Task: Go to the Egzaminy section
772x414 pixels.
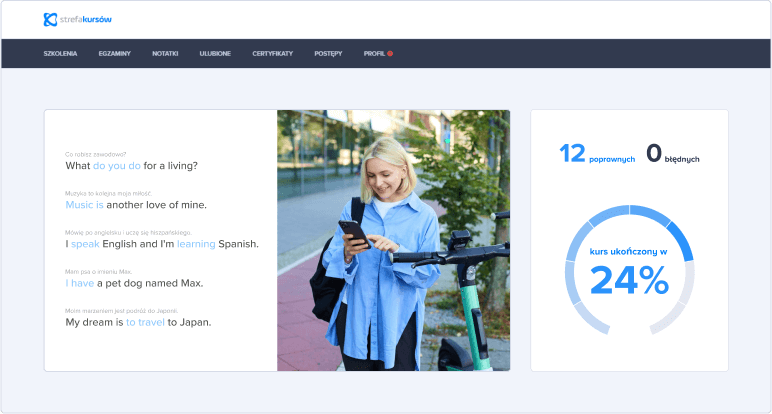Action: 114,53
